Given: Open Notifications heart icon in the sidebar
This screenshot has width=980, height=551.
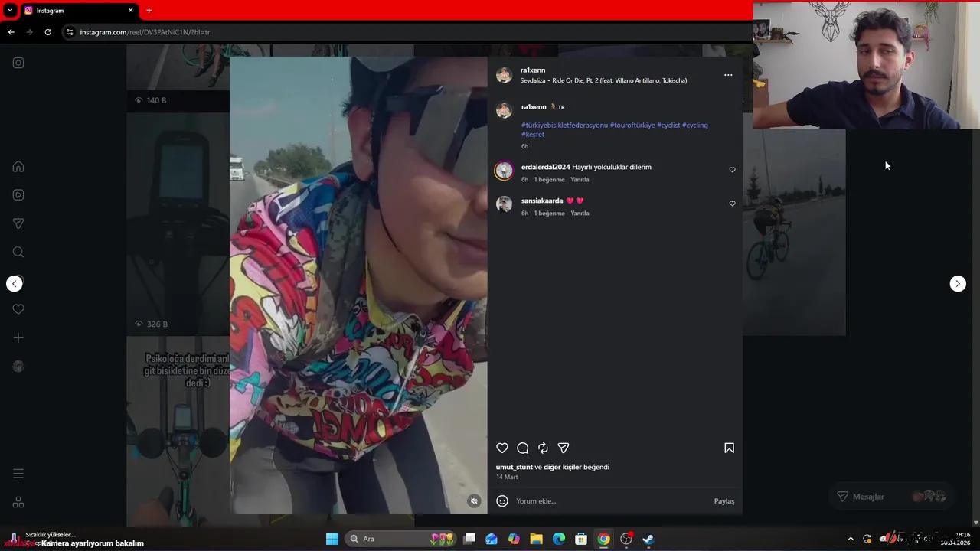Looking at the screenshot, I should click(x=18, y=309).
